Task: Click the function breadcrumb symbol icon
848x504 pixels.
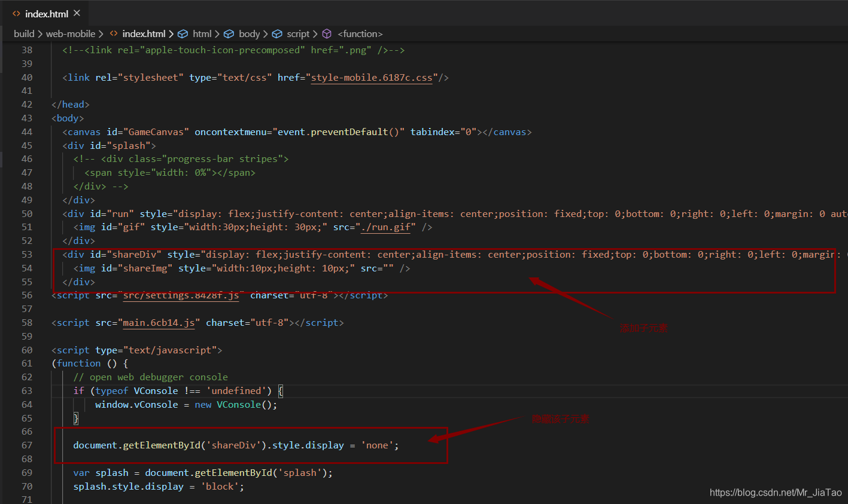Action: pyautogui.click(x=327, y=34)
